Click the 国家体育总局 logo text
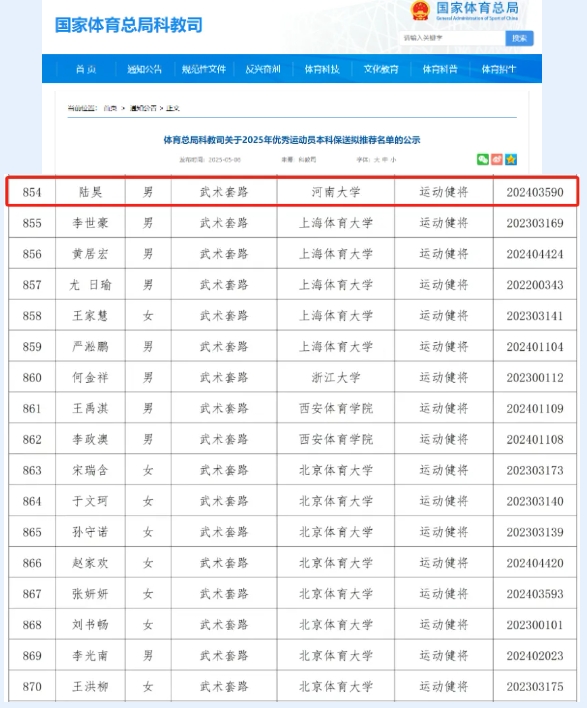 (x=477, y=8)
